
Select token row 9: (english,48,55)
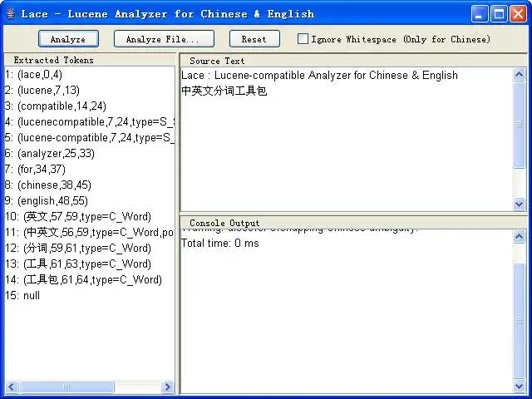pyautogui.click(x=90, y=200)
